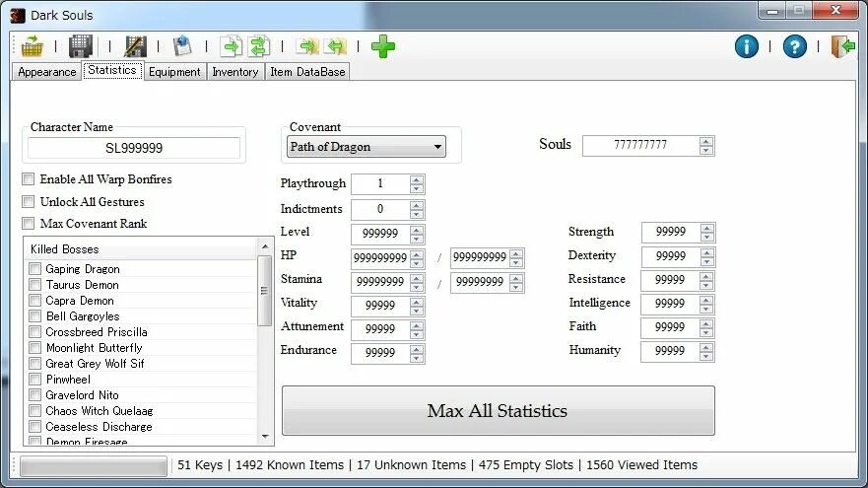This screenshot has width=868, height=488.
Task: Mark Pinwheel as killed
Action: click(34, 380)
